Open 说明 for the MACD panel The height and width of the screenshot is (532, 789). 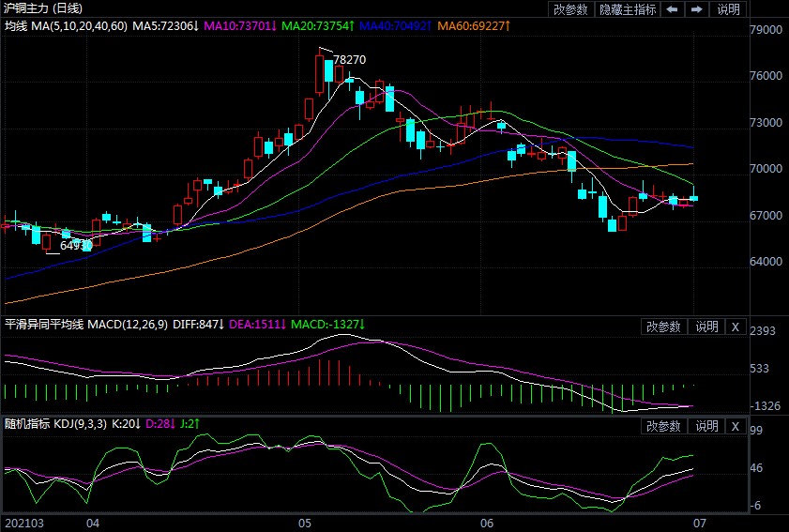coord(706,327)
